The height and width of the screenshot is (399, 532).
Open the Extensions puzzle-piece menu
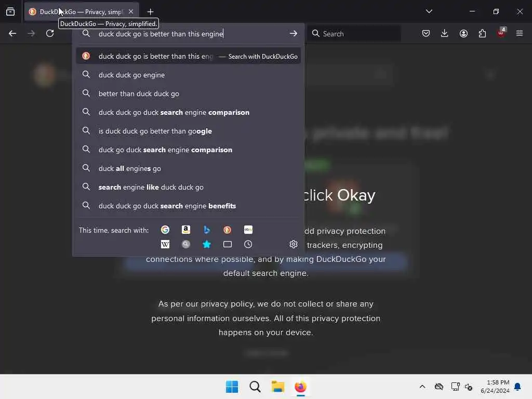pos(482,33)
